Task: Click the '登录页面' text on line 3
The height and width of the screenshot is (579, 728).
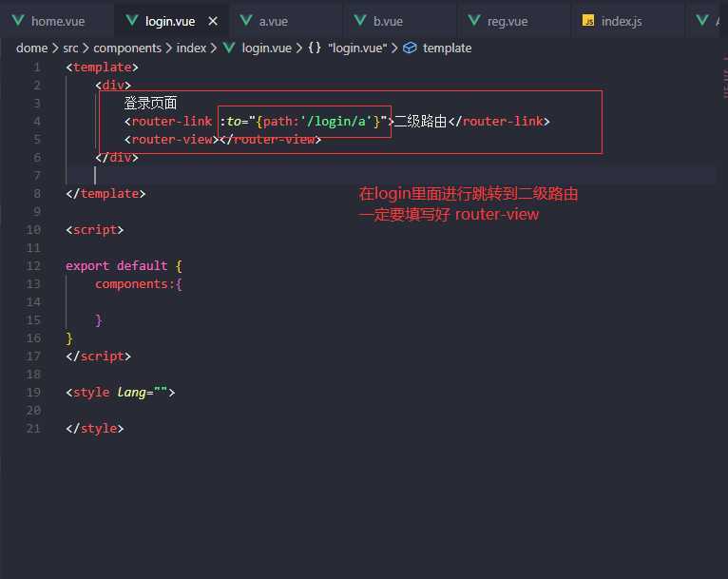Action: (150, 103)
